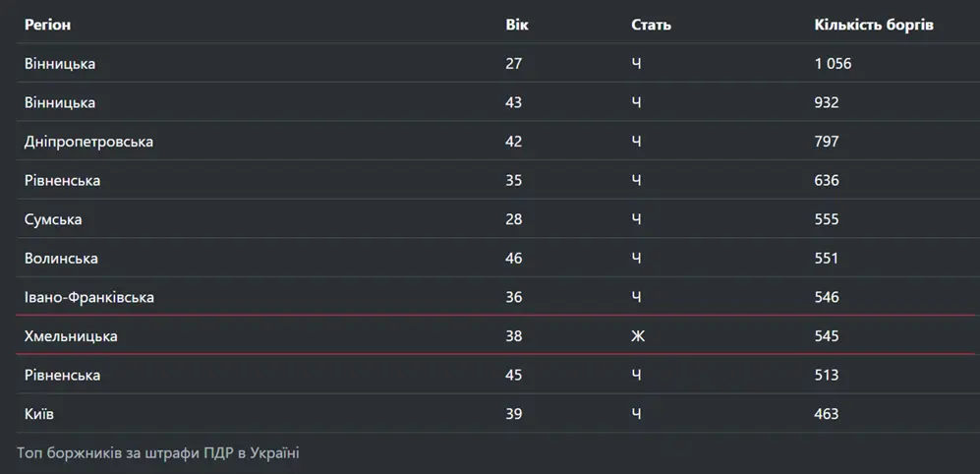Select the debt count 932 cell
Viewport: 980px width, 474px height.
827,102
